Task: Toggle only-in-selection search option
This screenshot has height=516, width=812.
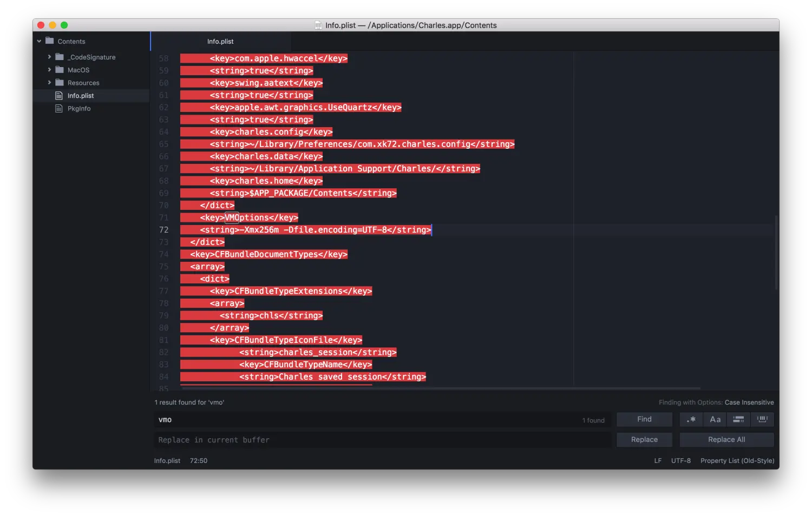Action: (738, 419)
